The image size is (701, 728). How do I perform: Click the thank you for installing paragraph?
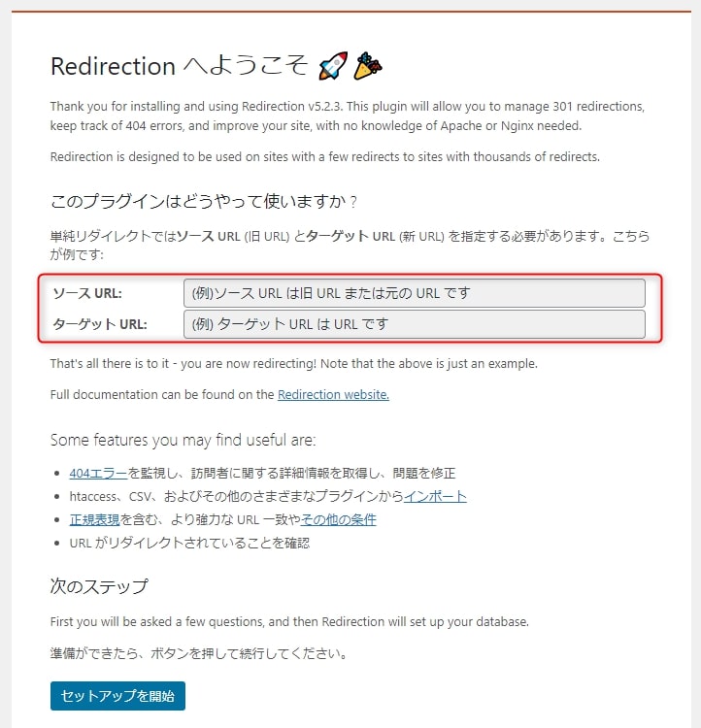coord(348,116)
